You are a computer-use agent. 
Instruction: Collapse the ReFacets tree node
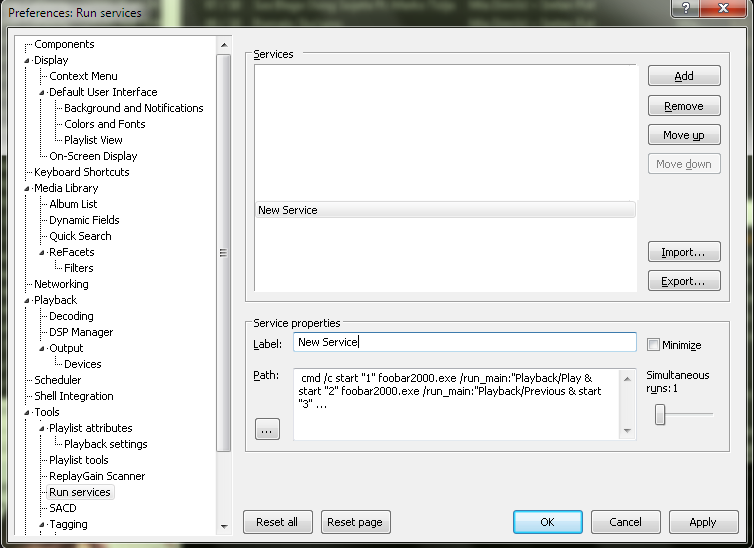coord(42,252)
